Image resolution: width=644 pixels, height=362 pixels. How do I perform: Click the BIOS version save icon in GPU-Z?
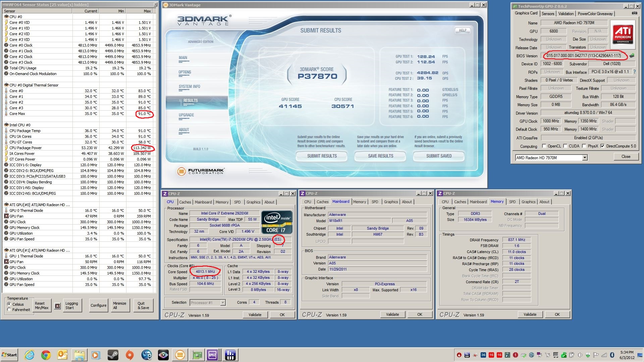click(x=632, y=56)
